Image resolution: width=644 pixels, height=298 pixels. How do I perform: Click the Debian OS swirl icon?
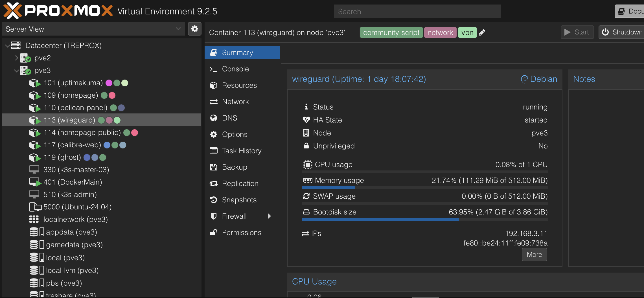coord(524,79)
